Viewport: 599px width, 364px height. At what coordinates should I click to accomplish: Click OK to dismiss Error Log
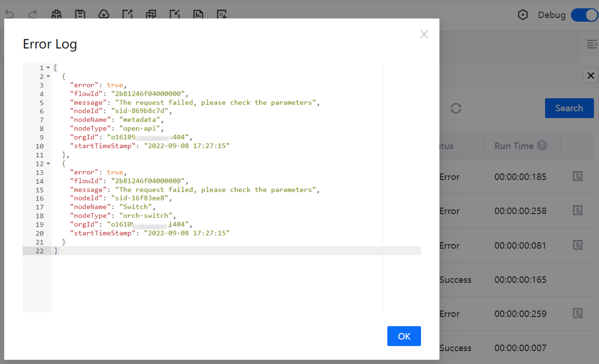point(404,336)
